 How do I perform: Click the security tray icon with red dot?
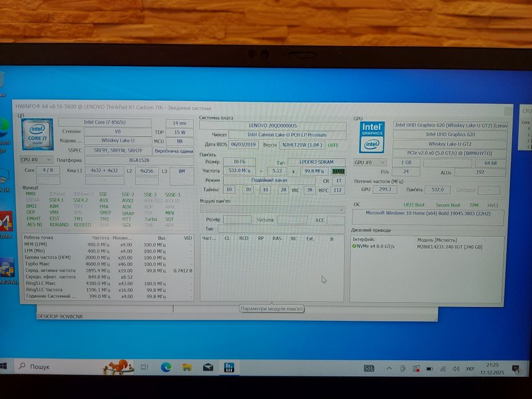point(416,369)
